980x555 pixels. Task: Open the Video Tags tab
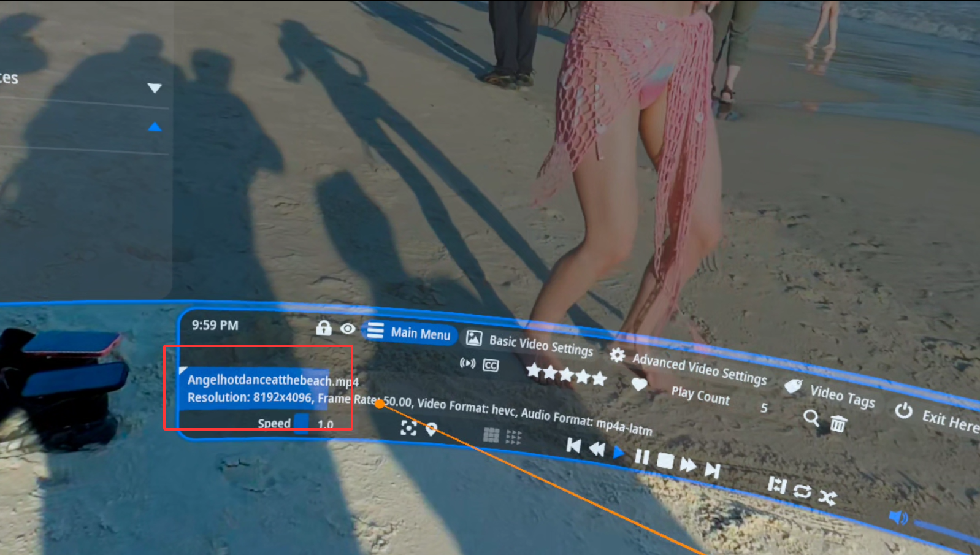click(830, 393)
